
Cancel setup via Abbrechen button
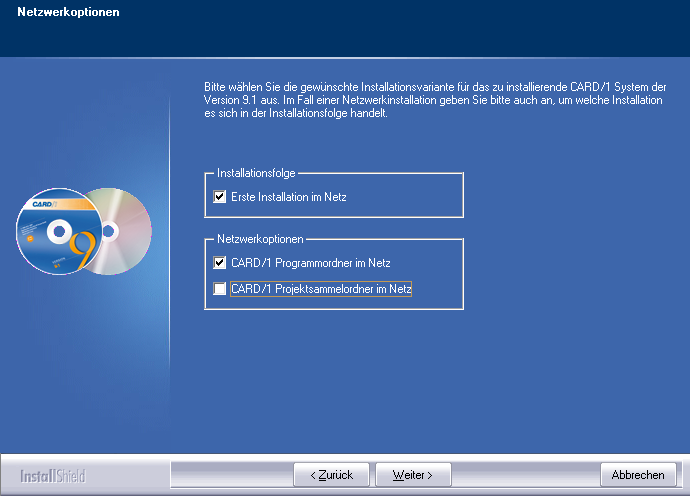coord(638,475)
